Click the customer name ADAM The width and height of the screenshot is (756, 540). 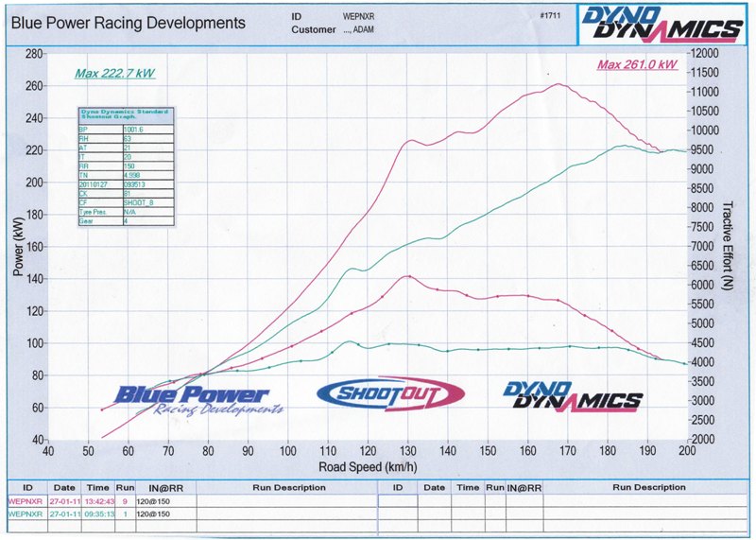pos(364,29)
